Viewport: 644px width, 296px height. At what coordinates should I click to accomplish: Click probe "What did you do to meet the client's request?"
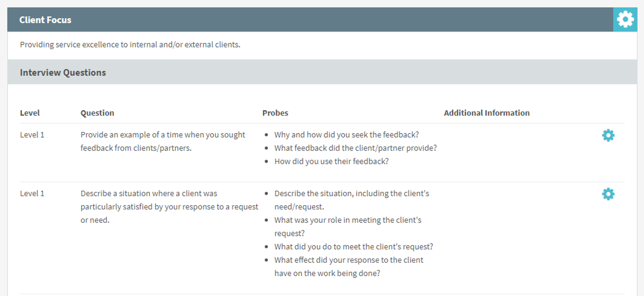353,247
